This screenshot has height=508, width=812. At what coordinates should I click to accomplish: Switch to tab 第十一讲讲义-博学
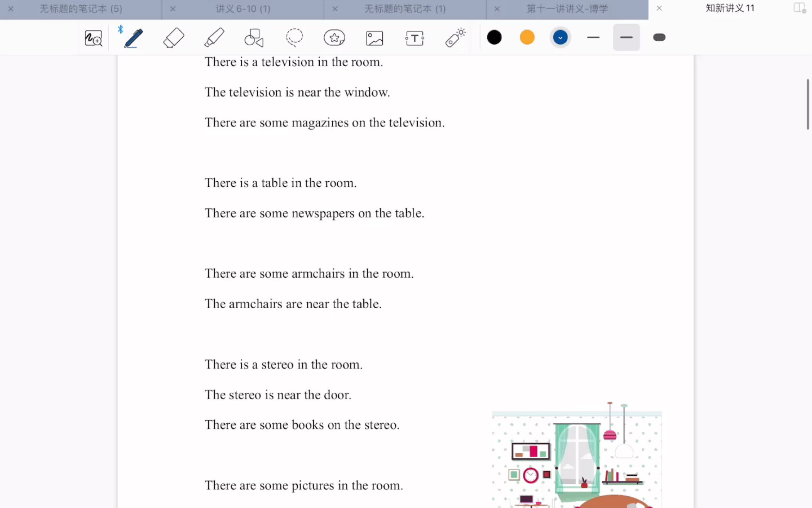(x=567, y=9)
